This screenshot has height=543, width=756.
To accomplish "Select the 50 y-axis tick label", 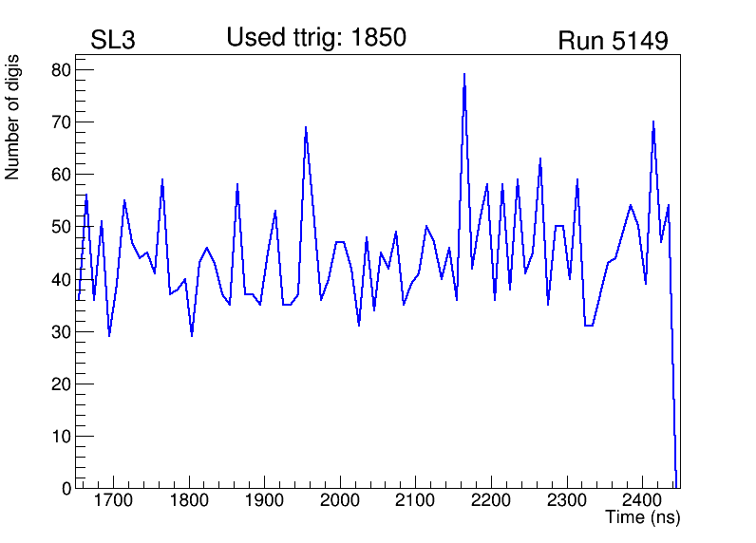I will (61, 227).
